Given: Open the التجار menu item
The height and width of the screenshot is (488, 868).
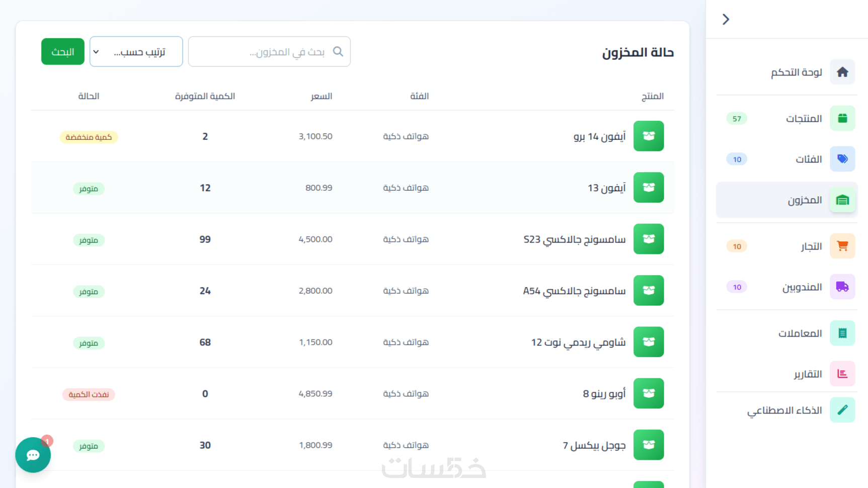Looking at the screenshot, I should coord(787,246).
